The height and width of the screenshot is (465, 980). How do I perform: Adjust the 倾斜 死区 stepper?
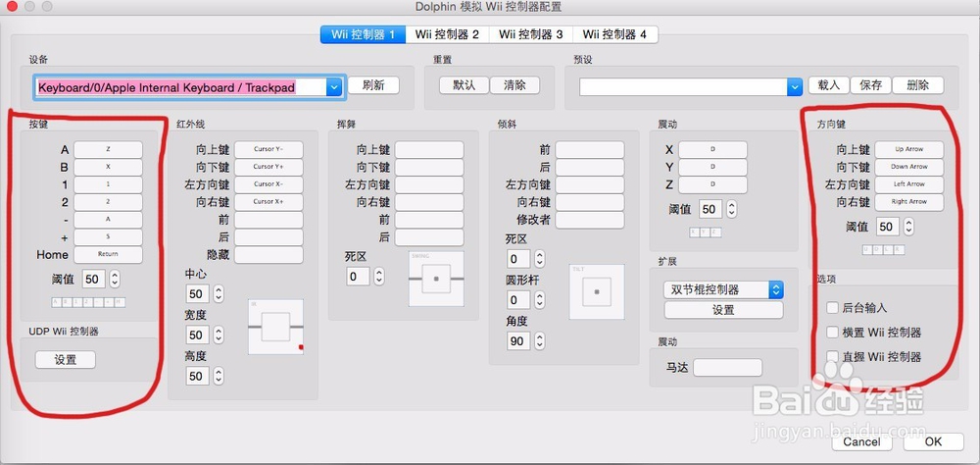click(x=539, y=258)
